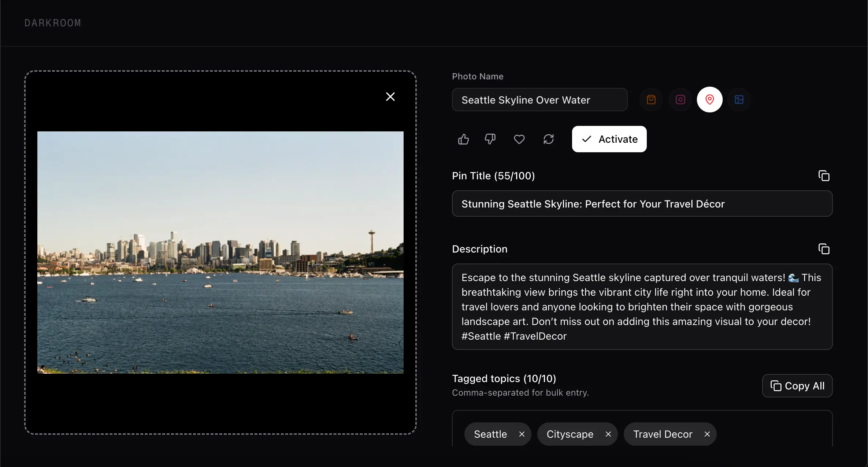Give the generated content a thumbs up
Screen dimensions: 868x467
coord(463,139)
